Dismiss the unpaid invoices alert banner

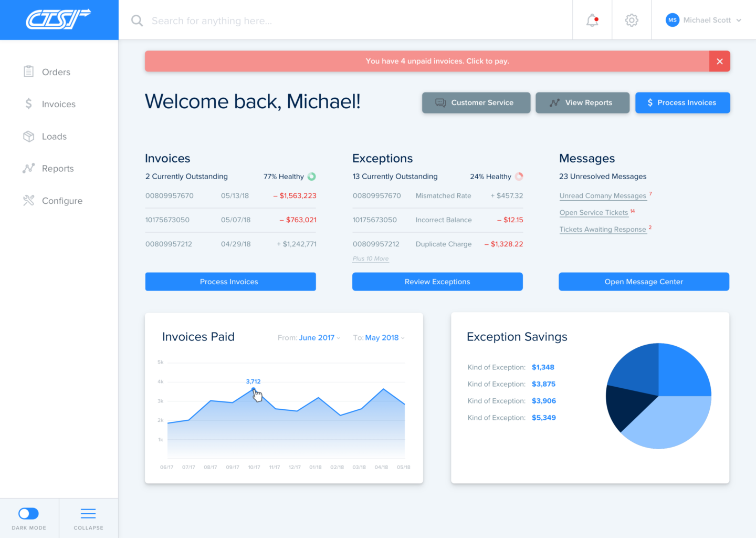(x=719, y=61)
